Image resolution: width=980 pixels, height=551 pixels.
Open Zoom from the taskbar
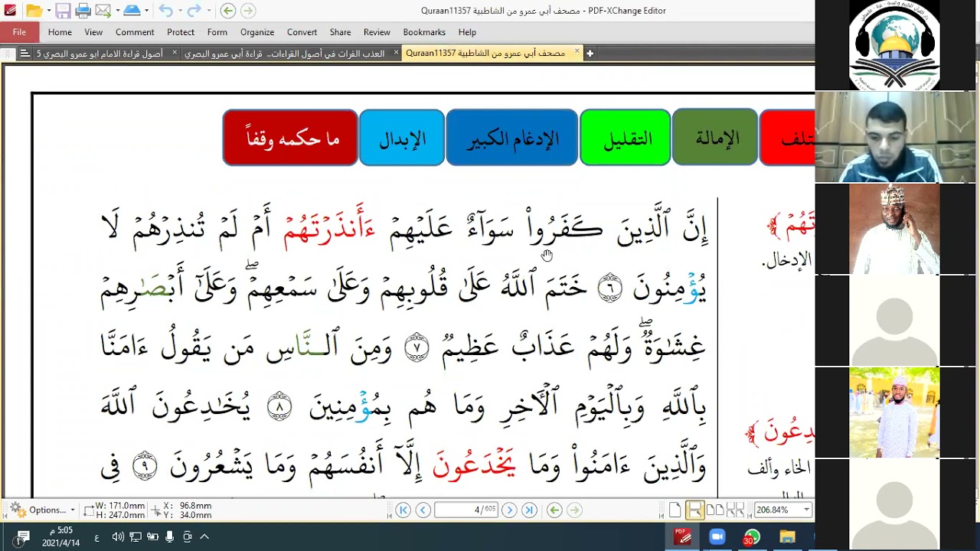(x=717, y=537)
